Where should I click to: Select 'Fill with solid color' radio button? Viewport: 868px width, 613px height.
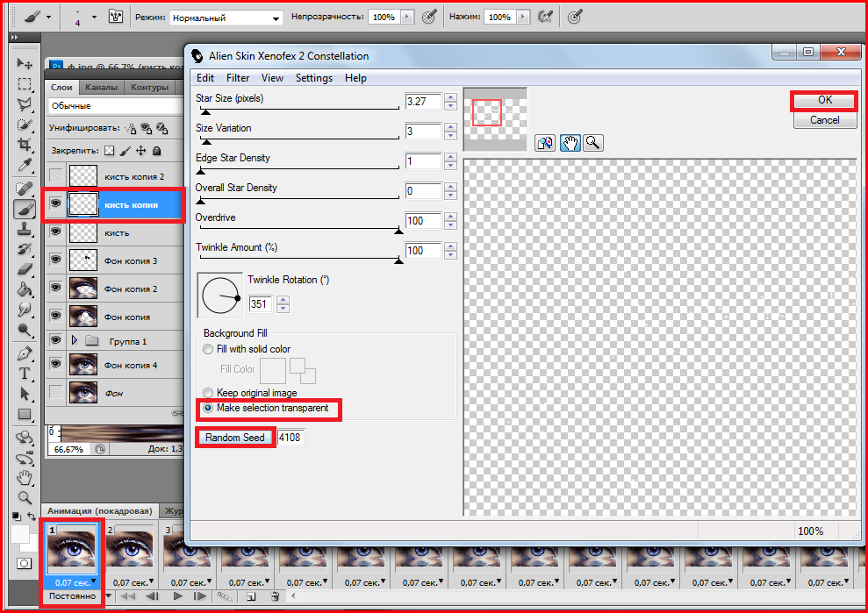208,349
